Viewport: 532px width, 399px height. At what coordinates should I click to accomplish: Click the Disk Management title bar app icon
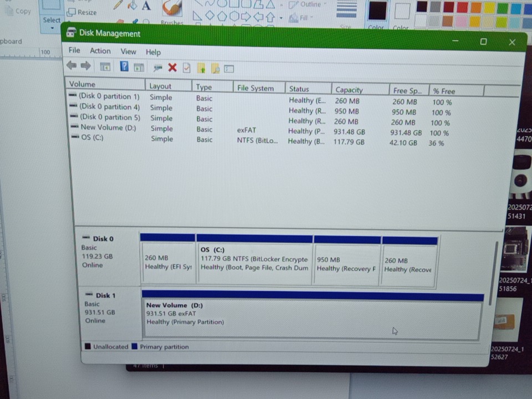pos(71,32)
